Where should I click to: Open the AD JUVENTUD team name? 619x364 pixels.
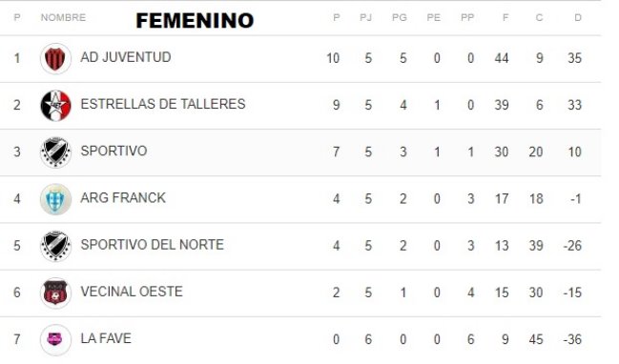126,57
